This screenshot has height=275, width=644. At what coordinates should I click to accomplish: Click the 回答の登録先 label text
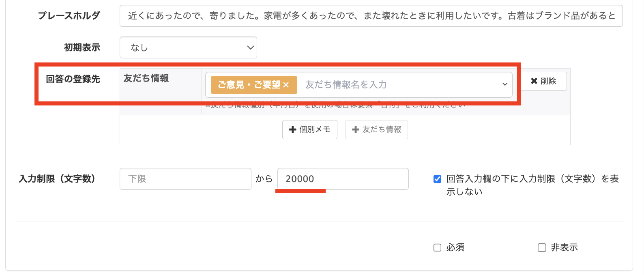[73, 79]
